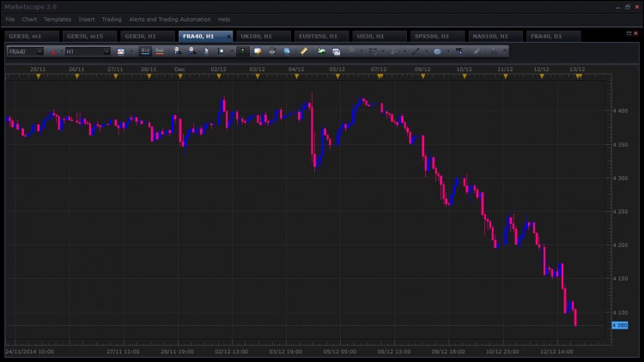Open the Chart menu
This screenshot has height=362, width=644.
[x=29, y=19]
